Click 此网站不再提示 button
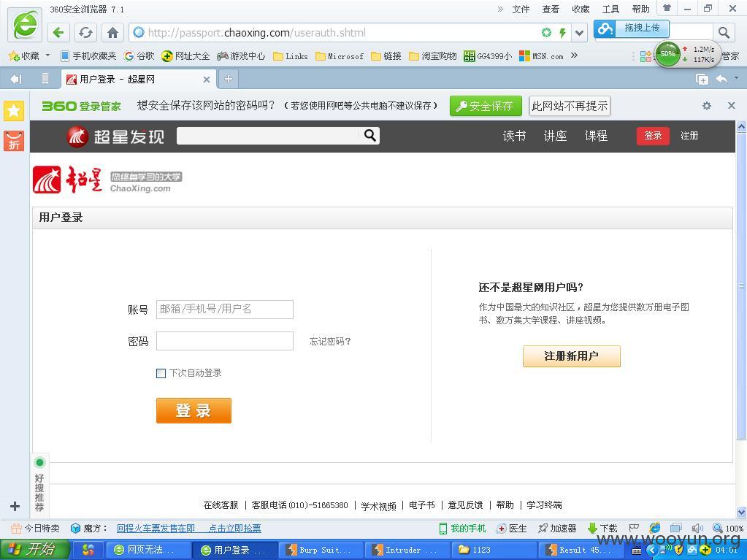747x560 pixels. coord(570,106)
